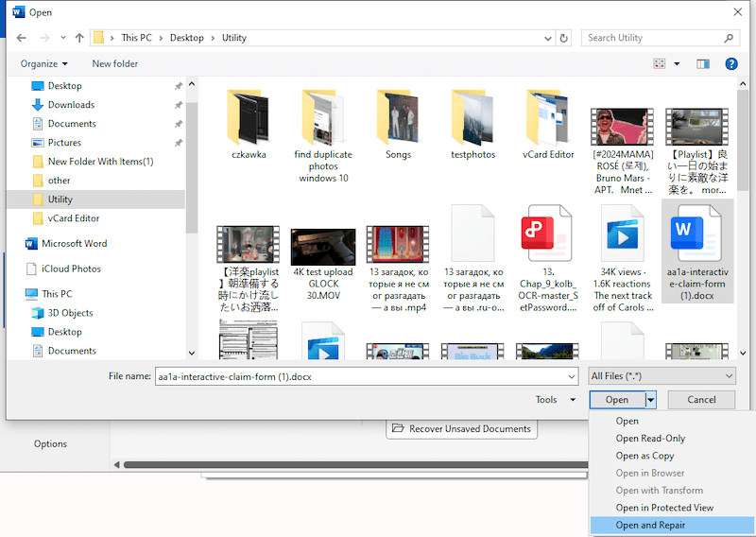Click the Up one level arrow
The height and width of the screenshot is (537, 756).
(79, 39)
